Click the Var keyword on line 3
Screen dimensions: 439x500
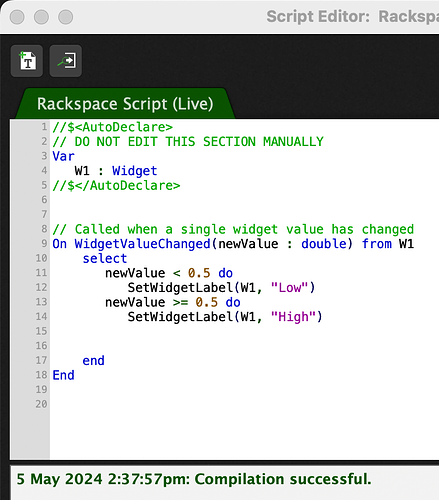(63, 156)
